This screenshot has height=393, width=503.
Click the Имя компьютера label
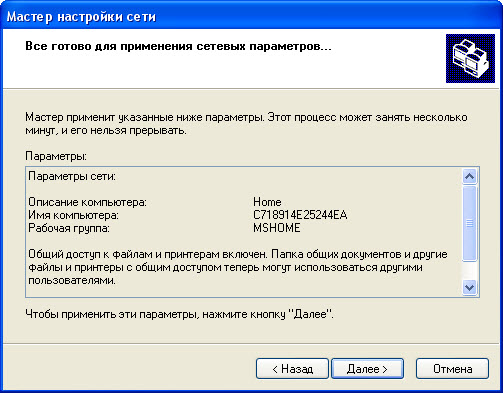[x=73, y=215]
